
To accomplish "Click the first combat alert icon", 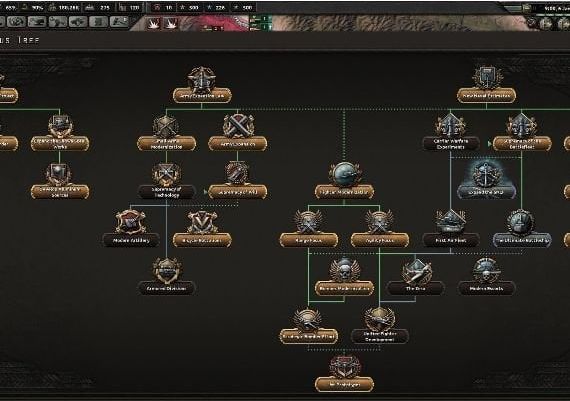I will click(154, 24).
